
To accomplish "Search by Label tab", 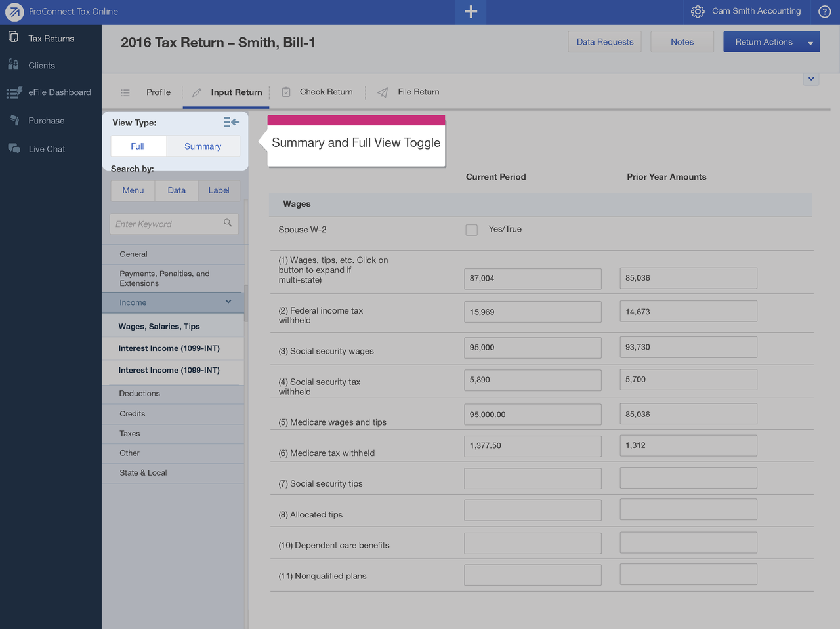I will 219,190.
